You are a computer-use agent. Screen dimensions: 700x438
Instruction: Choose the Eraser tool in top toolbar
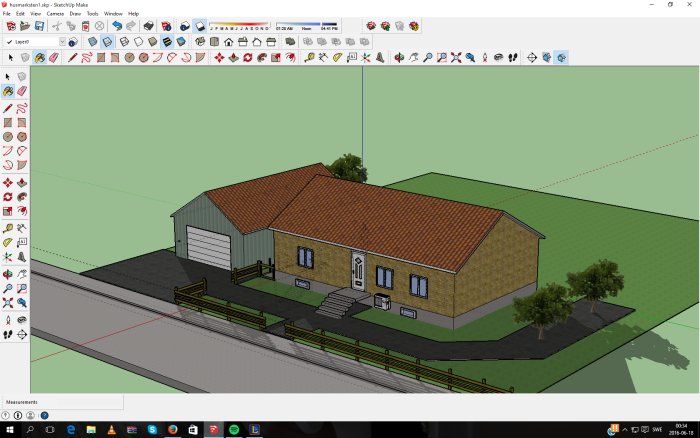click(54, 58)
